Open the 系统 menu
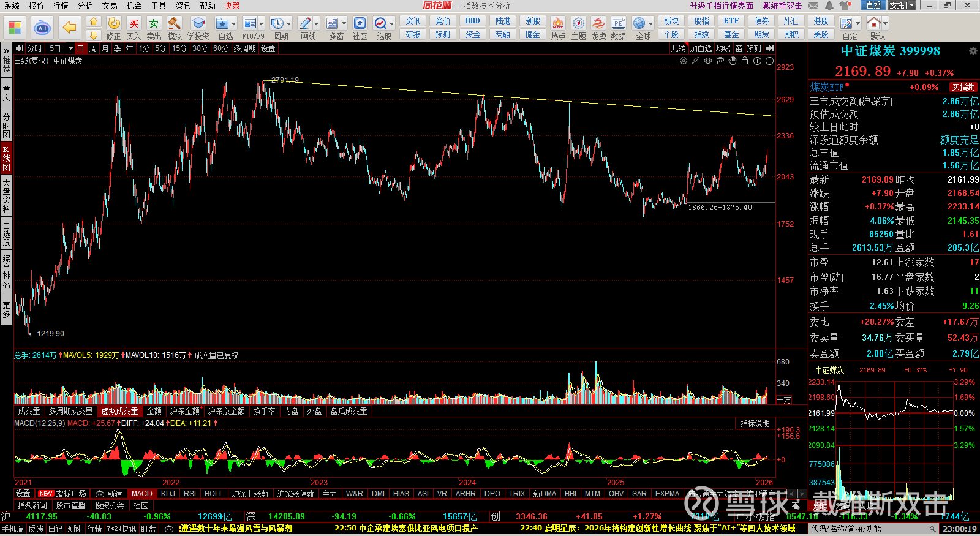Screen dimensions: 980x536 tap(12, 6)
